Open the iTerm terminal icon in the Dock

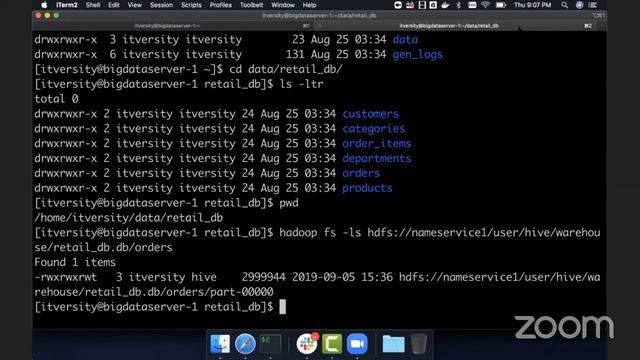[x=271, y=344]
